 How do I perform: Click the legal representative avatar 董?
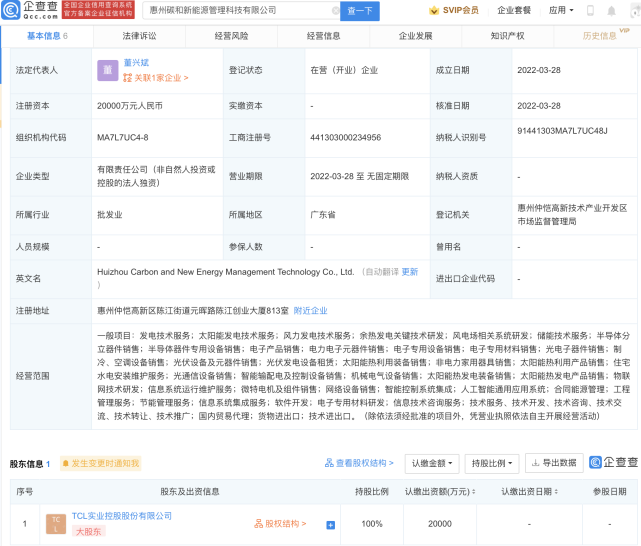point(108,70)
